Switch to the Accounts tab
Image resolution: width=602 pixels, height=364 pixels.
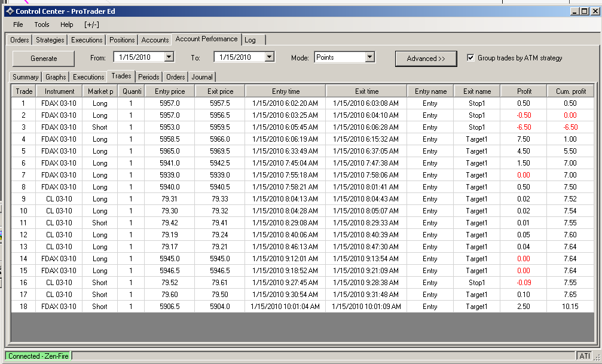click(155, 40)
